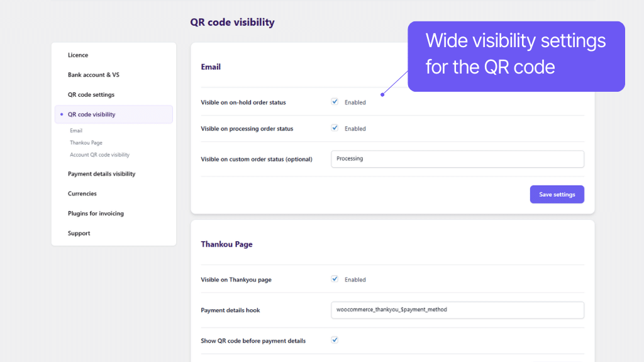Open the Licence section

[78, 55]
